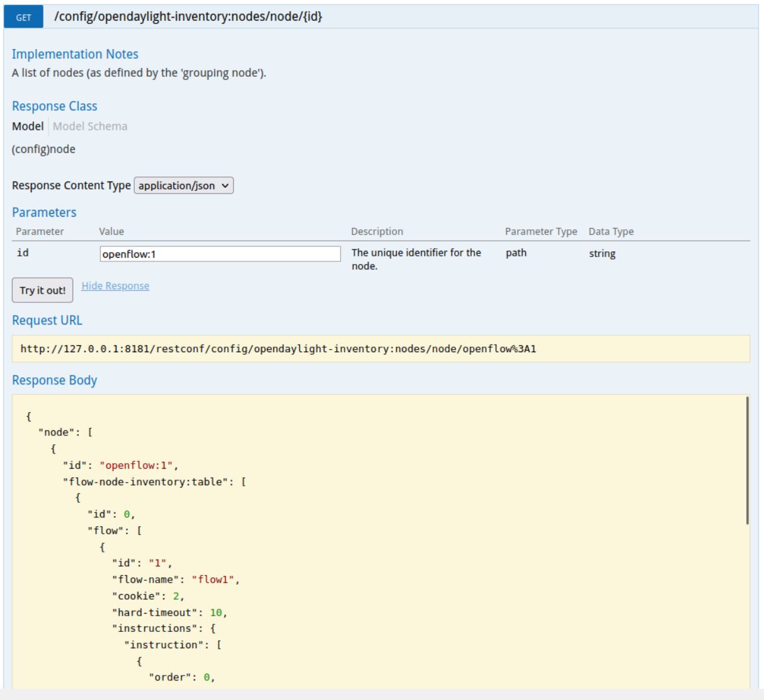Click the Implementation Notes heading
Viewport: 764px width, 700px height.
click(75, 54)
